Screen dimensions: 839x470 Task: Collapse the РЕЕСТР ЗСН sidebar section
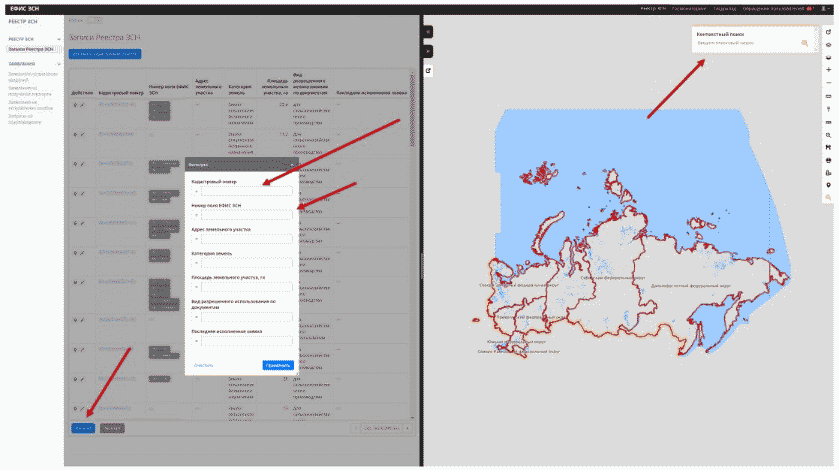point(59,39)
